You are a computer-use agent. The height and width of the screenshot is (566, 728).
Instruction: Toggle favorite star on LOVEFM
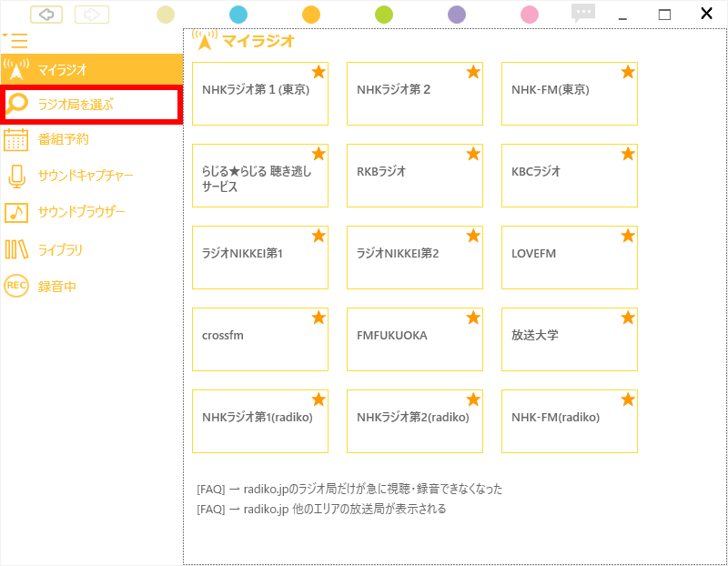pyautogui.click(x=628, y=236)
